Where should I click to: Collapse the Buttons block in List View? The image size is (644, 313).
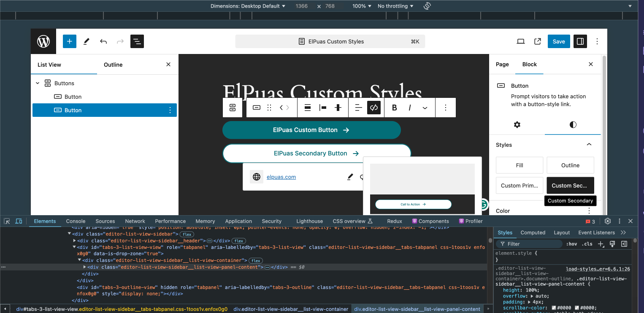click(x=38, y=83)
